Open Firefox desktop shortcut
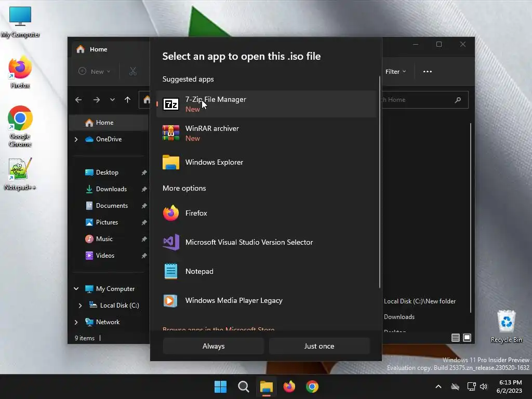The image size is (532, 399). 20,72
